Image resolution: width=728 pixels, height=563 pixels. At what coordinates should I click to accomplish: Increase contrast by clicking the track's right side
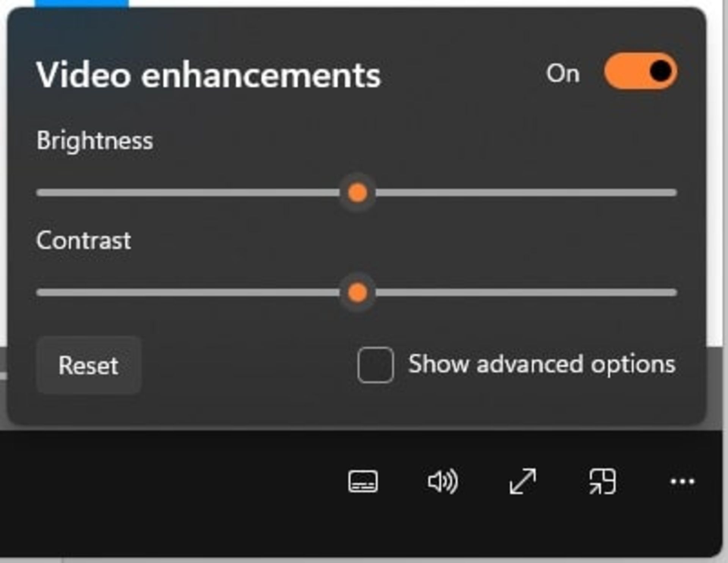point(550,293)
